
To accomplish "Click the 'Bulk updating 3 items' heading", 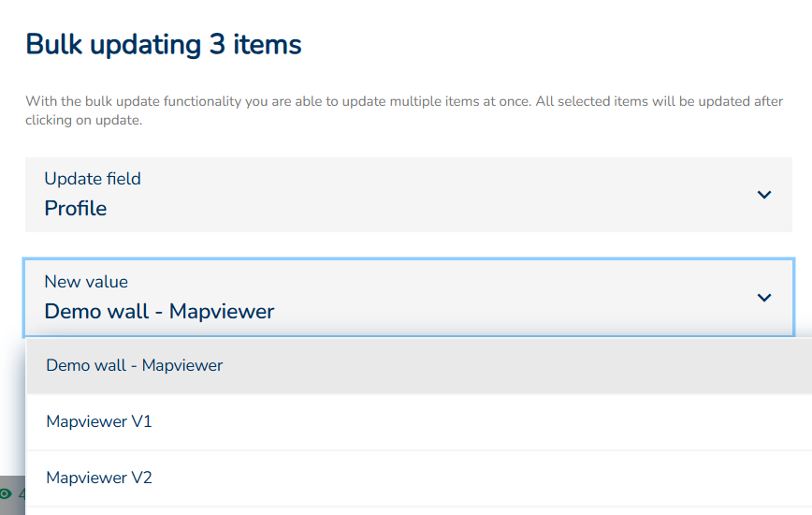I will click(x=164, y=44).
